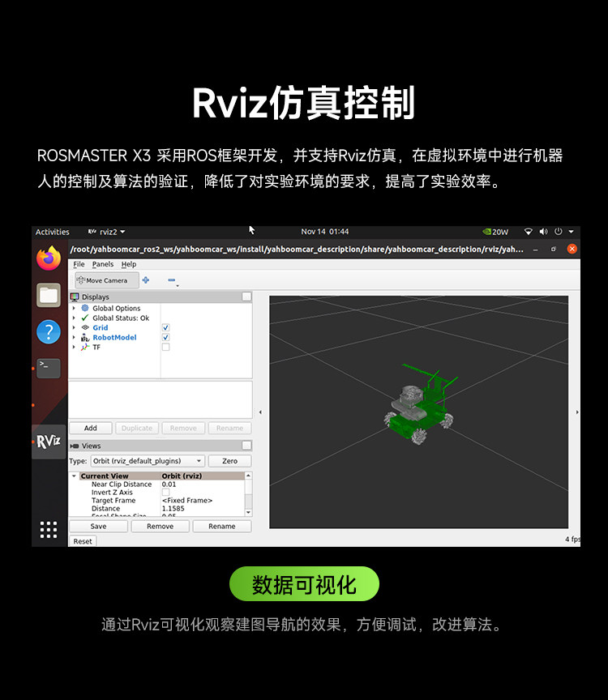The image size is (608, 700).
Task: Click the Views list scrollbar
Action: [248, 494]
